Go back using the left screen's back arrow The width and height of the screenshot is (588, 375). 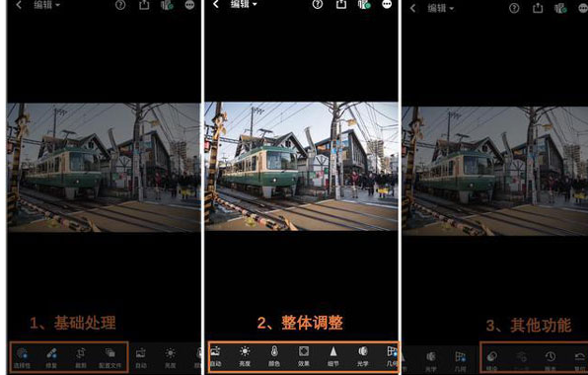tap(19, 5)
